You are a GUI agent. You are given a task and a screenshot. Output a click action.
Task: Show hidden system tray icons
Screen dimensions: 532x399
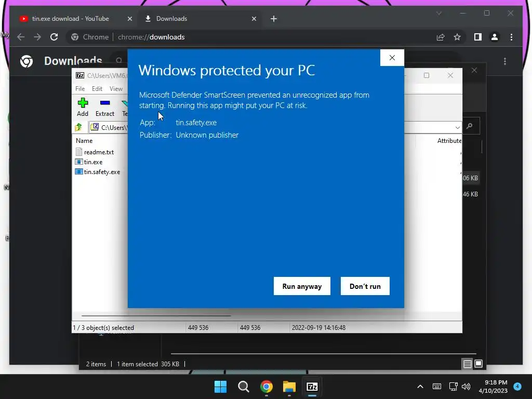pos(420,387)
